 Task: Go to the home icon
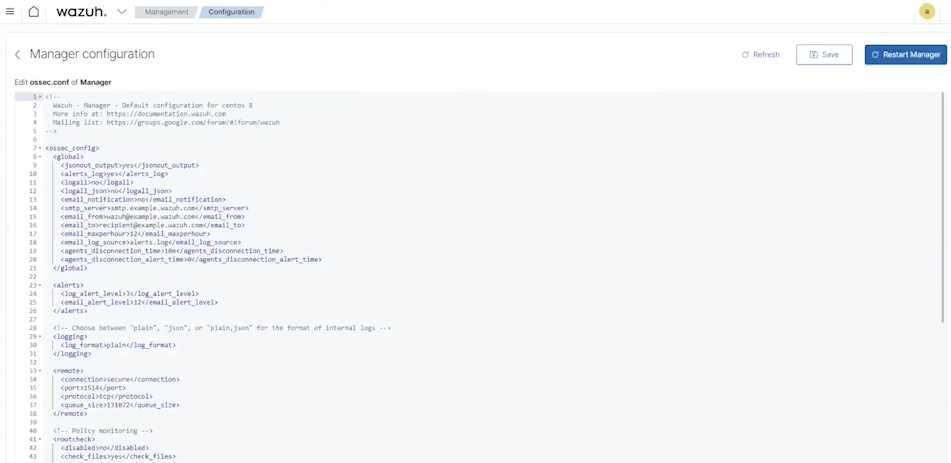(x=34, y=12)
